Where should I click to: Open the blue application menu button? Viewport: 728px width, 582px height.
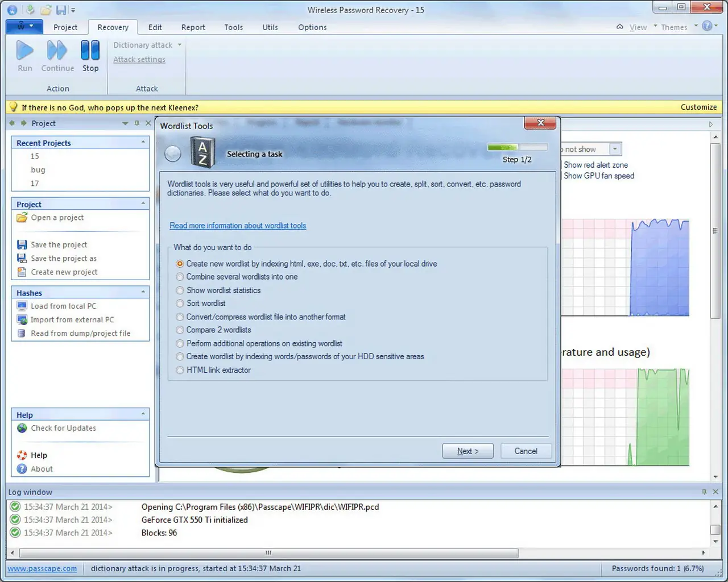click(23, 26)
